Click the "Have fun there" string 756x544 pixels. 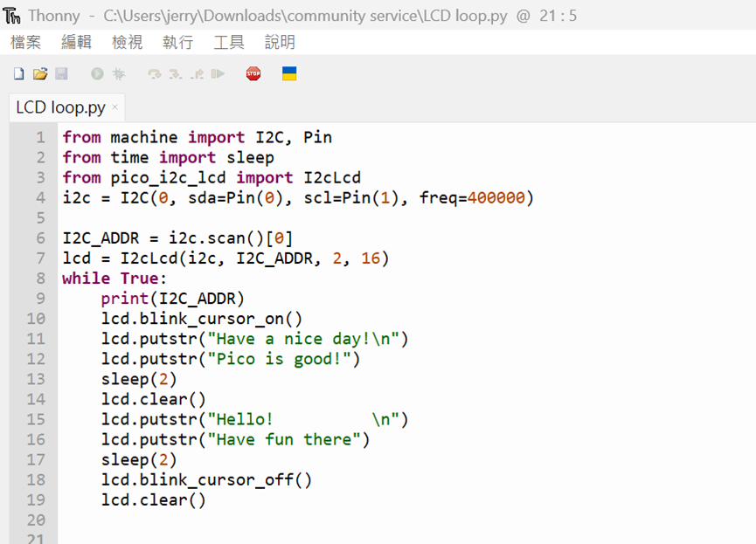(x=284, y=440)
